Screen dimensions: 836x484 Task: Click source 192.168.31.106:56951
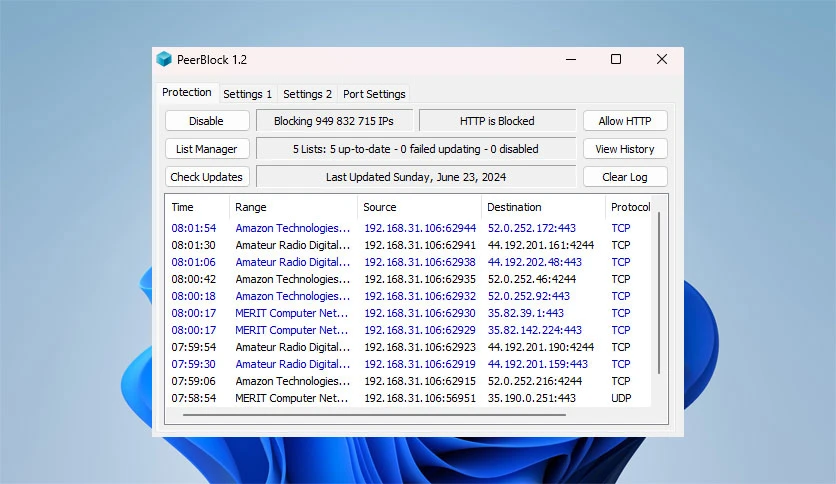tap(420, 398)
